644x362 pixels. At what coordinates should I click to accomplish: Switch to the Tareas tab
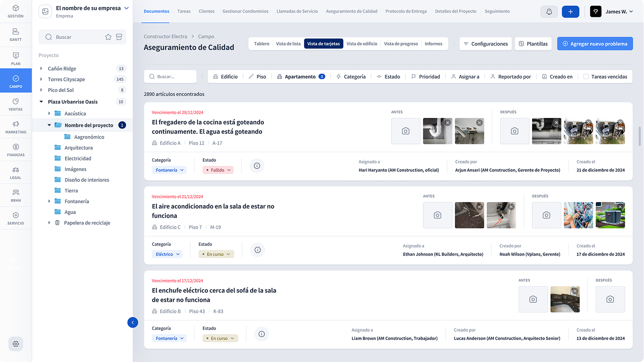tap(184, 11)
